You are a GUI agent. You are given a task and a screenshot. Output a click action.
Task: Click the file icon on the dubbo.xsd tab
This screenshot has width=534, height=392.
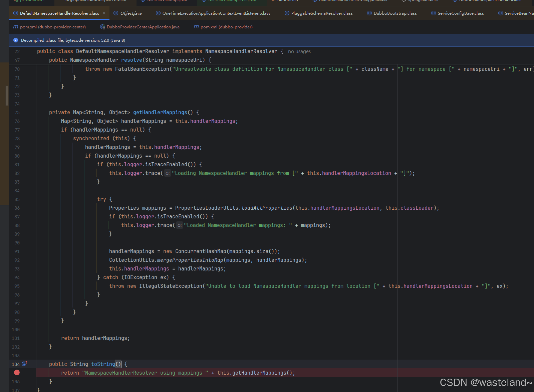point(272,1)
